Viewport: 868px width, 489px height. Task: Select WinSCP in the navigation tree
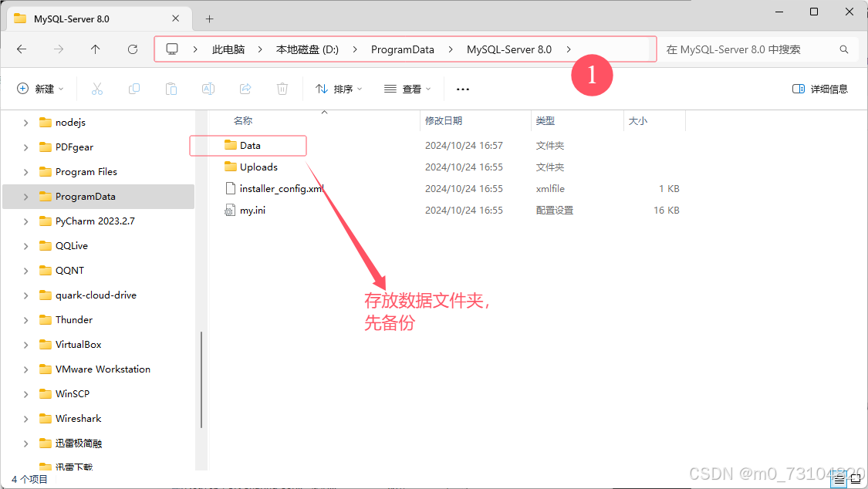(x=72, y=394)
